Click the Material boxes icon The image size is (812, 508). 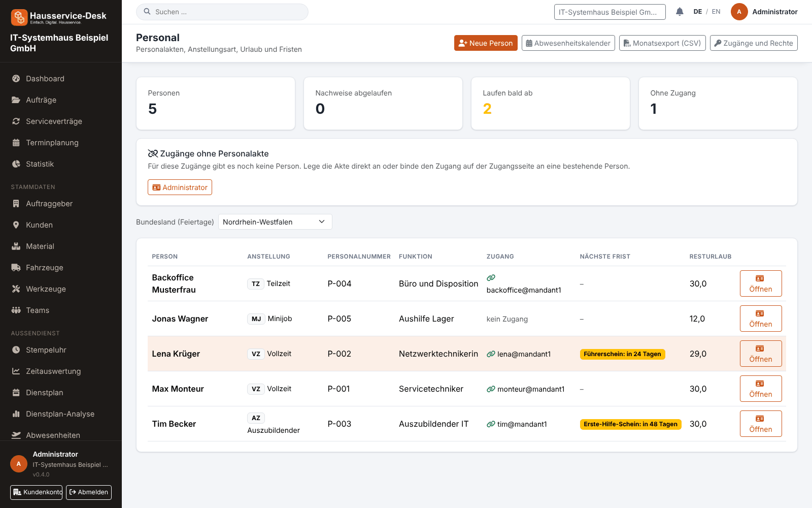(16, 246)
